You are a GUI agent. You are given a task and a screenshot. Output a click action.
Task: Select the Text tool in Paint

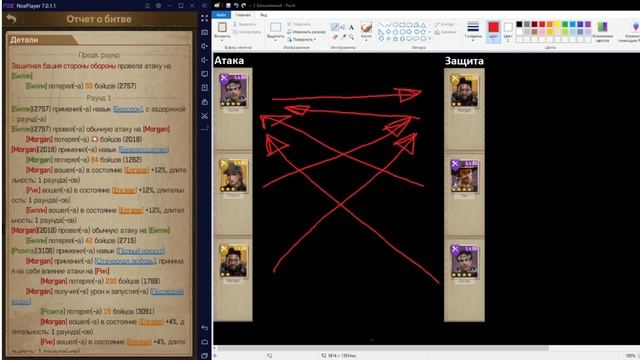(x=351, y=27)
